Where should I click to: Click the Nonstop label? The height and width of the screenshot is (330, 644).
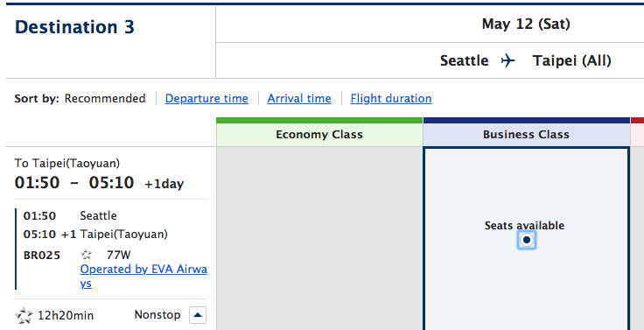pos(157,315)
